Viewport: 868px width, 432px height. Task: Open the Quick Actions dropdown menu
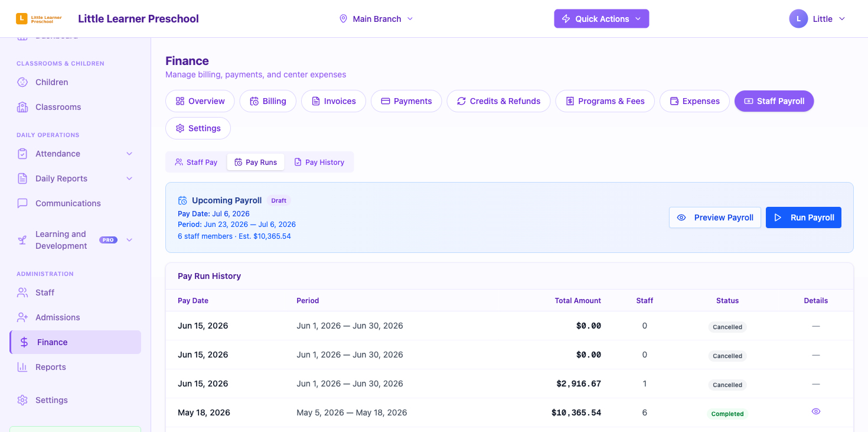point(601,19)
